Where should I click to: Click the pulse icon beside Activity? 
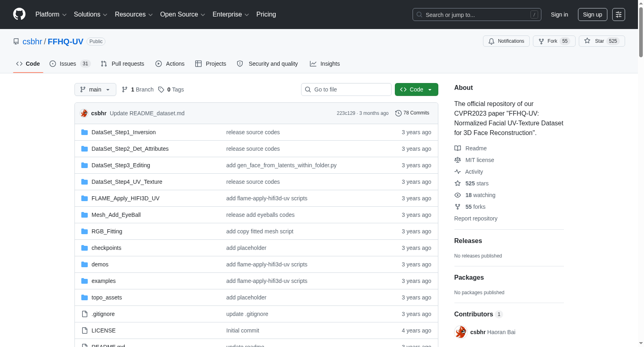click(x=458, y=172)
